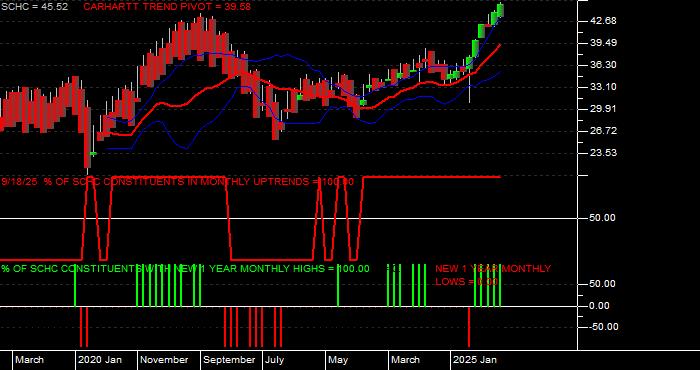This screenshot has width=700, height=370.
Task: Click the latest green candle at chart top
Action: click(x=501, y=10)
